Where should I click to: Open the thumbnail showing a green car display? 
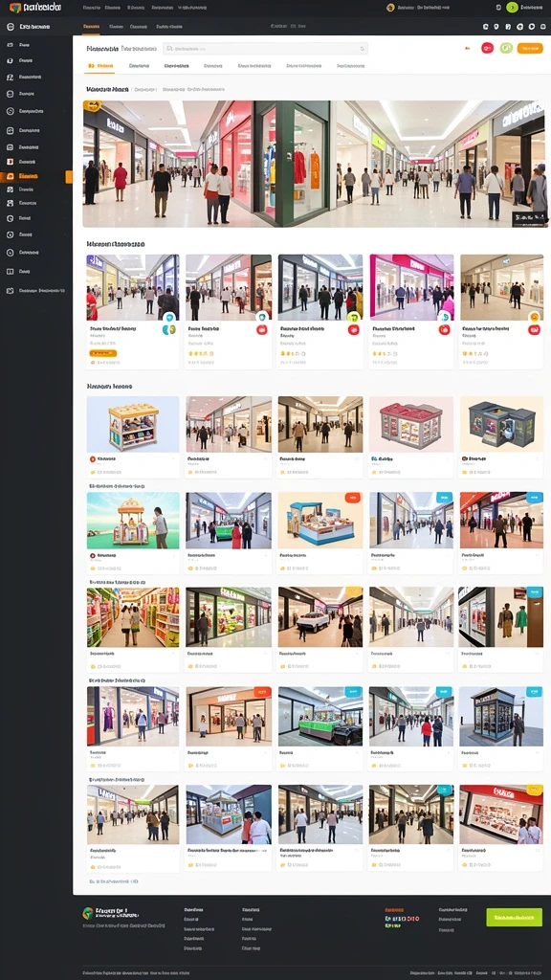pos(320,716)
